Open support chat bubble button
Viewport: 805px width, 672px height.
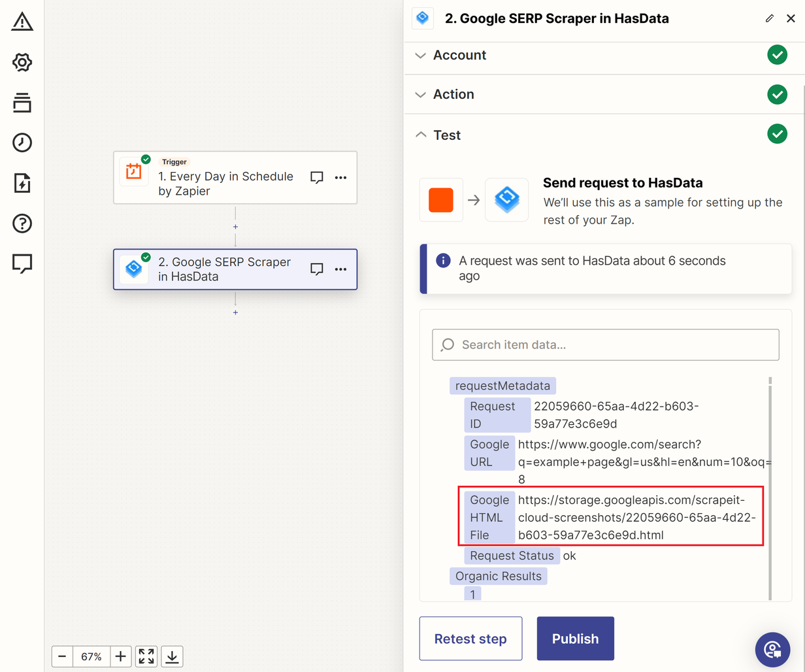[773, 649]
